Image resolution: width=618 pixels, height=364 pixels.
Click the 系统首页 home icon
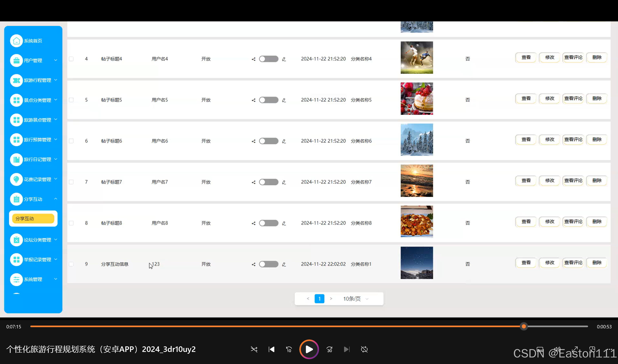(x=16, y=41)
